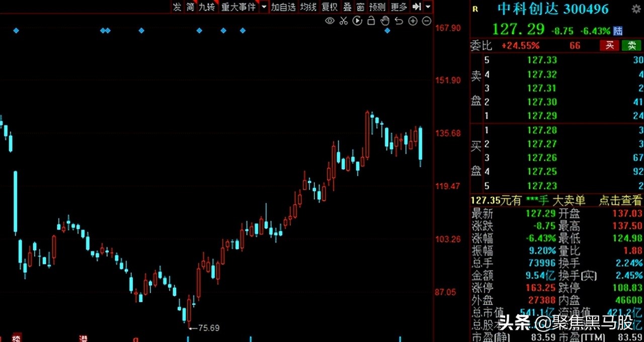Toggle the 简 simplified view button
The width and height of the screenshot is (644, 342).
tap(190, 7)
